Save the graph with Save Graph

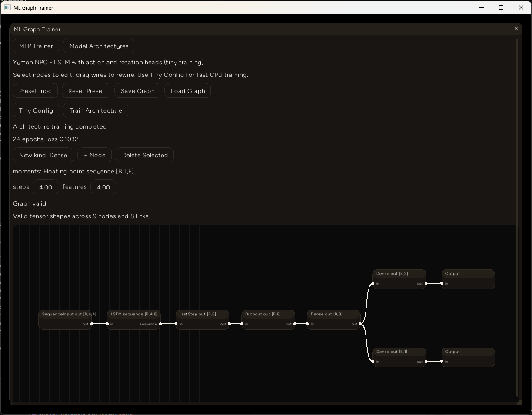tap(137, 91)
